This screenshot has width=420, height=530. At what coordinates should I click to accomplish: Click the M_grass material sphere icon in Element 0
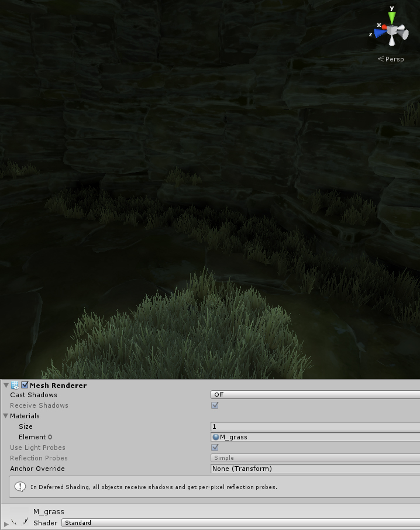point(216,437)
